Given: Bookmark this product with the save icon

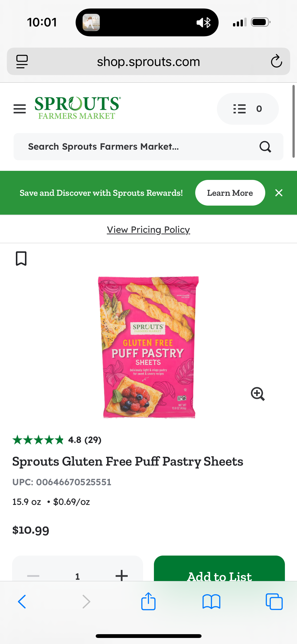Looking at the screenshot, I should click(x=21, y=258).
